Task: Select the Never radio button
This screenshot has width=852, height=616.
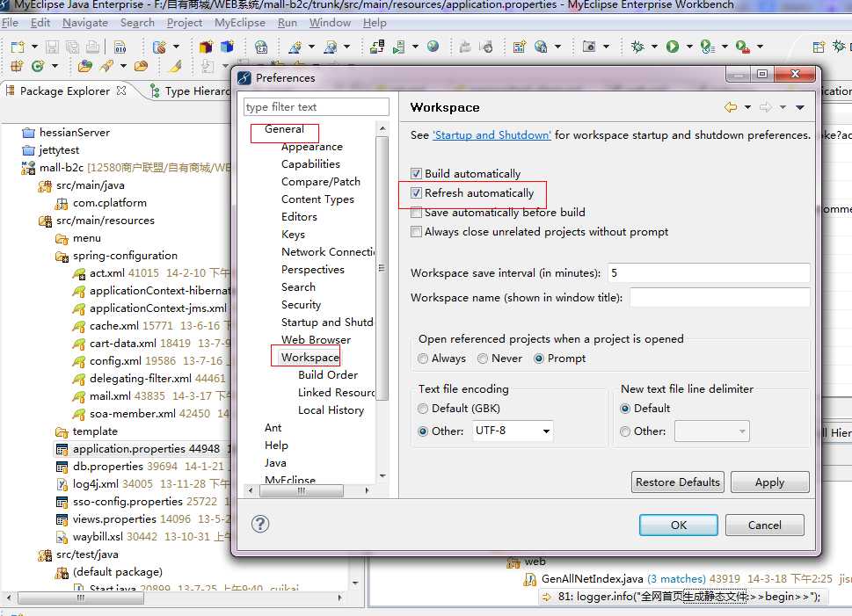Action: 483,359
